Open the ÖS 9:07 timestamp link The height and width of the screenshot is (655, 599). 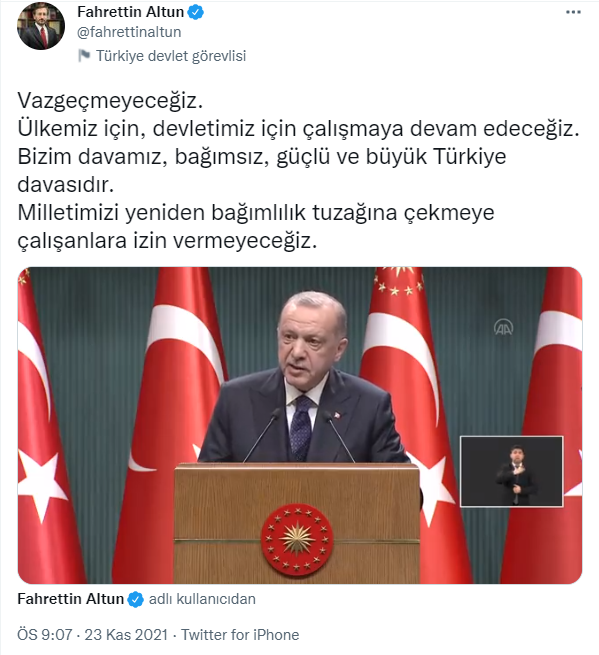point(45,635)
